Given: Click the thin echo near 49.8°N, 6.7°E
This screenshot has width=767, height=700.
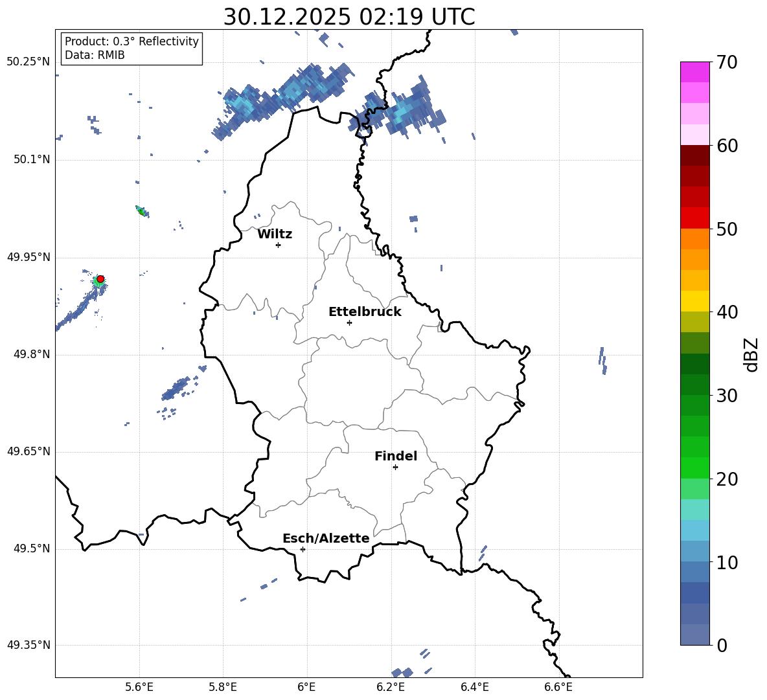Looking at the screenshot, I should (x=602, y=361).
